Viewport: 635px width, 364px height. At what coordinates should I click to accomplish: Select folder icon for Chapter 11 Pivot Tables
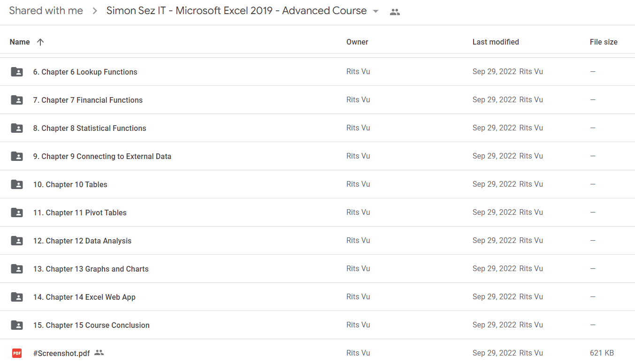17,212
